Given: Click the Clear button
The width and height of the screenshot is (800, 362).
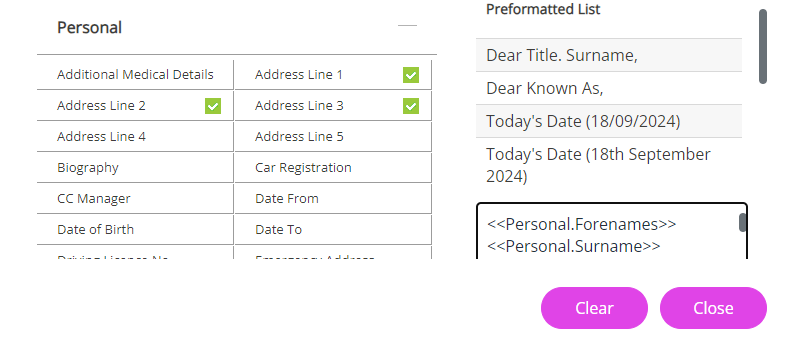Looking at the screenshot, I should tap(594, 308).
